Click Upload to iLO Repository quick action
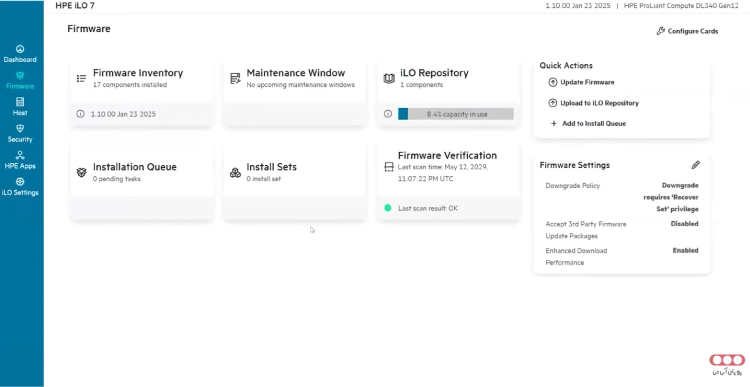This screenshot has height=387, width=750. [x=599, y=103]
